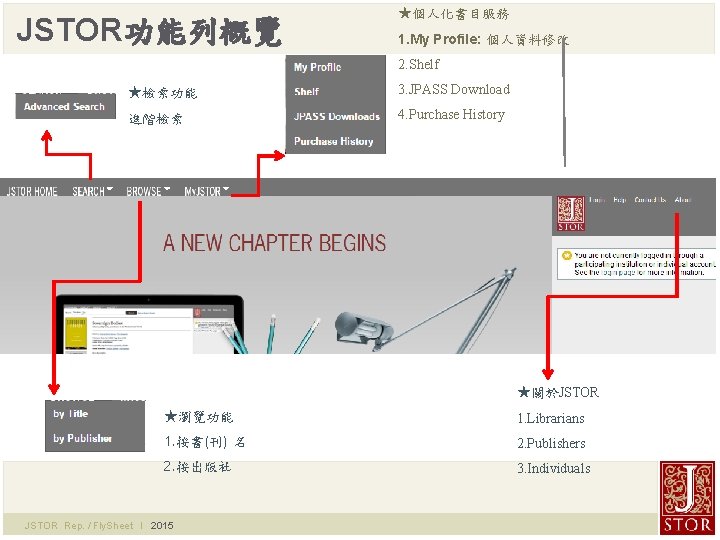This screenshot has width=720, height=540.
Task: Choose My Profile from the MyJSTOR menu
Action: point(318,68)
